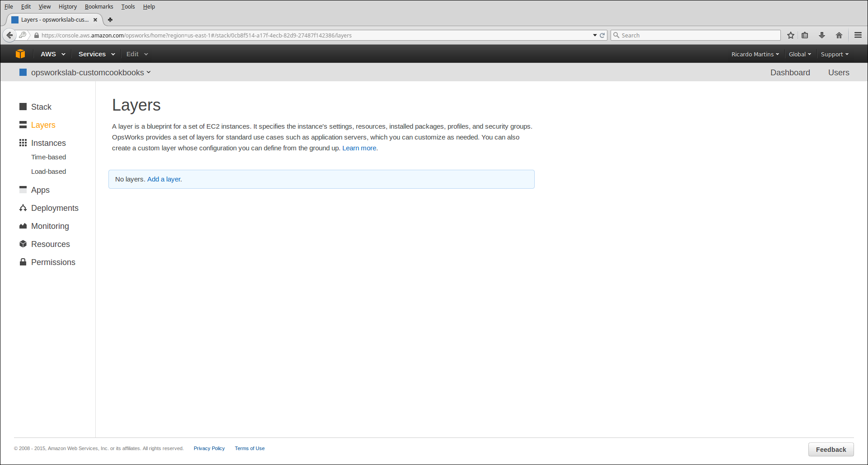The height and width of the screenshot is (465, 868).
Task: Expand the Services dropdown menu
Action: [x=96, y=54]
